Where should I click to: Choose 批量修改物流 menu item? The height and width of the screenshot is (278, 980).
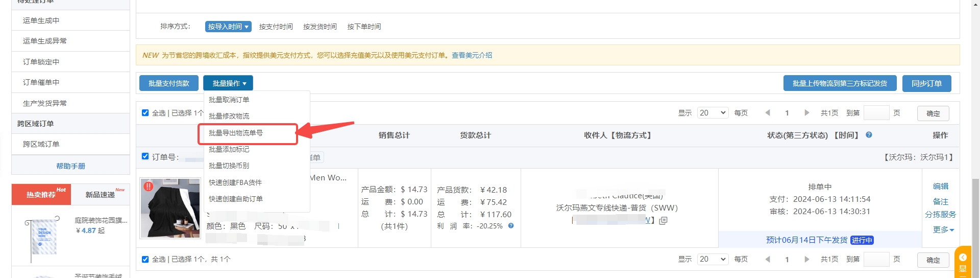pyautogui.click(x=229, y=116)
